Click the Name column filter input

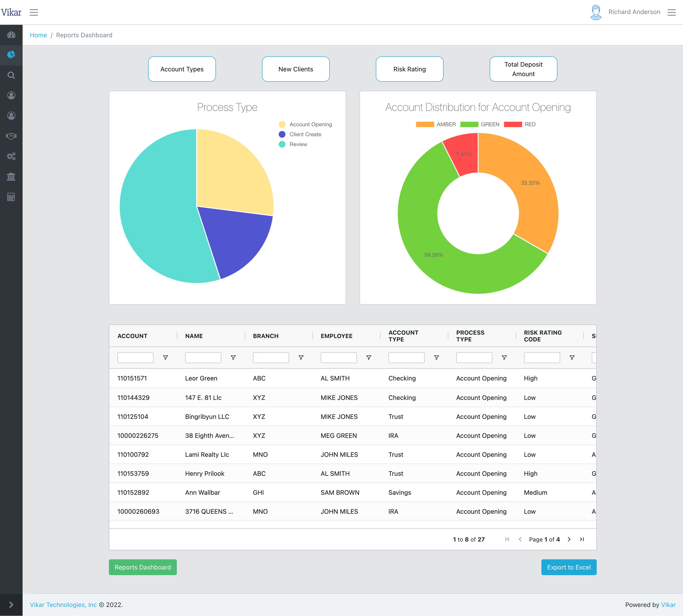click(203, 358)
